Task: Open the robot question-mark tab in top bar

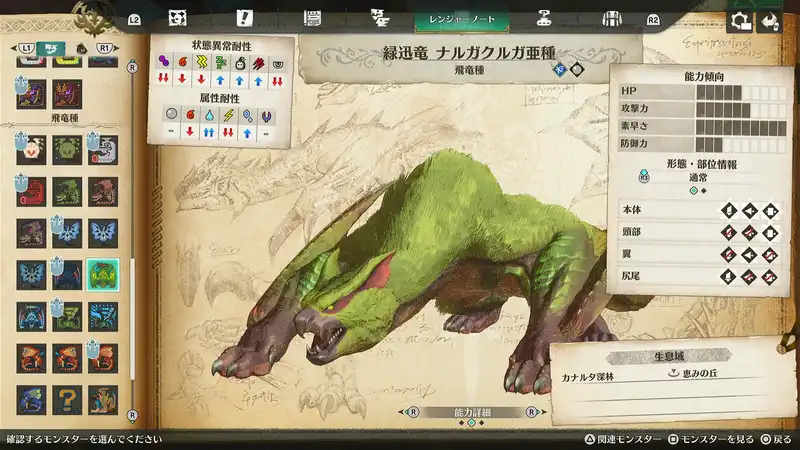Action: [x=544, y=19]
